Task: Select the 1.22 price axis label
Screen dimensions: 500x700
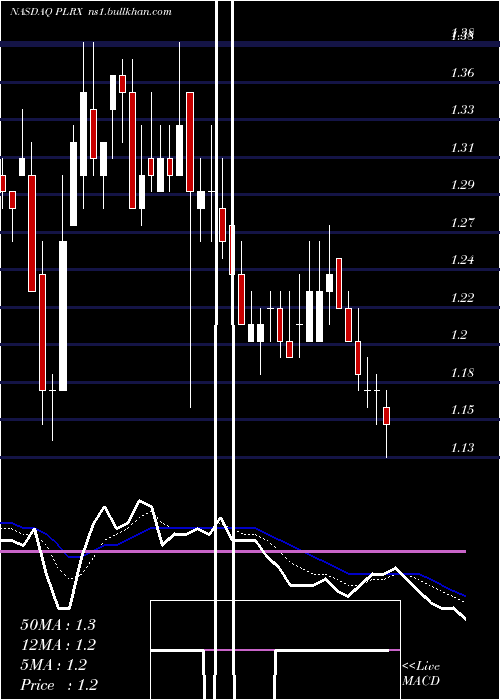Action: point(462,297)
